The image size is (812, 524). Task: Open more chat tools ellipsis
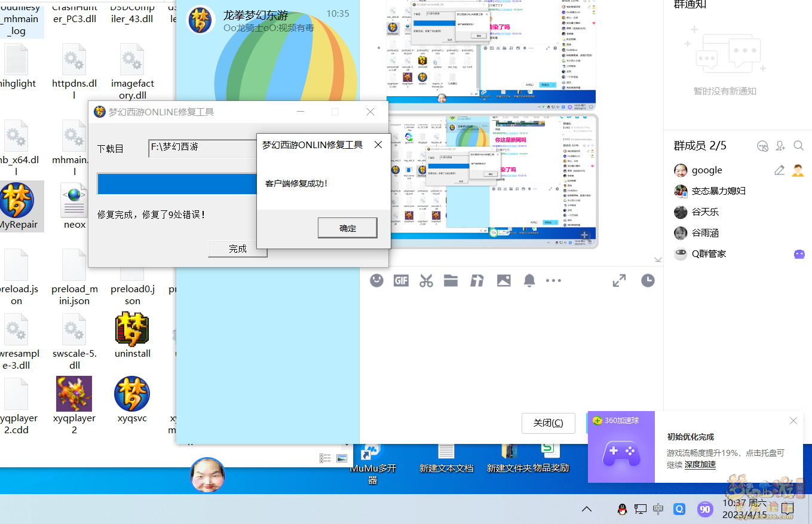pos(554,280)
